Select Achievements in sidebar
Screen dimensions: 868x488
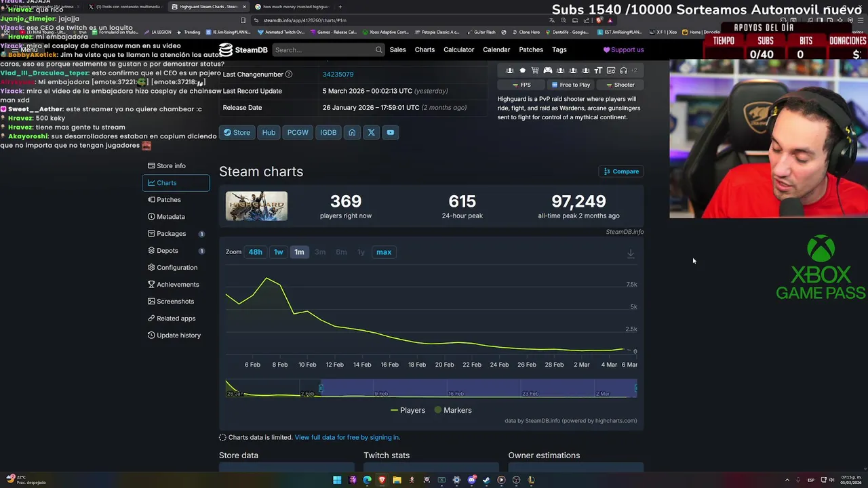coord(176,285)
